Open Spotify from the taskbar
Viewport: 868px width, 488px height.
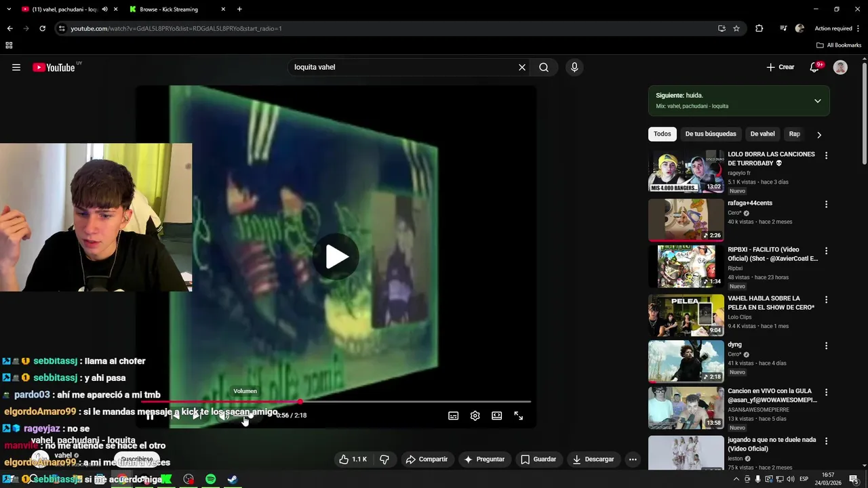click(210, 479)
